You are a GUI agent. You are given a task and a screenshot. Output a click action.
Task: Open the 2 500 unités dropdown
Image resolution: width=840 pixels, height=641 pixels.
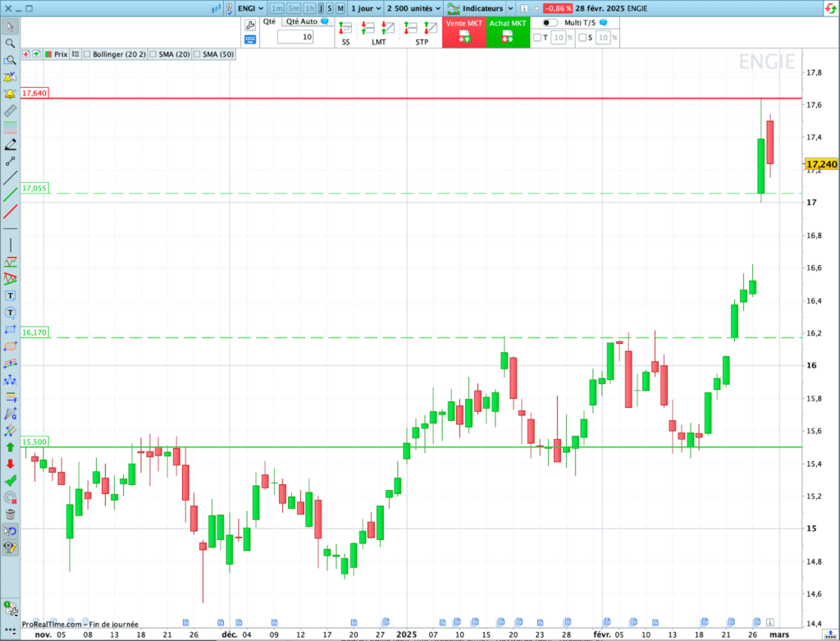(x=413, y=8)
